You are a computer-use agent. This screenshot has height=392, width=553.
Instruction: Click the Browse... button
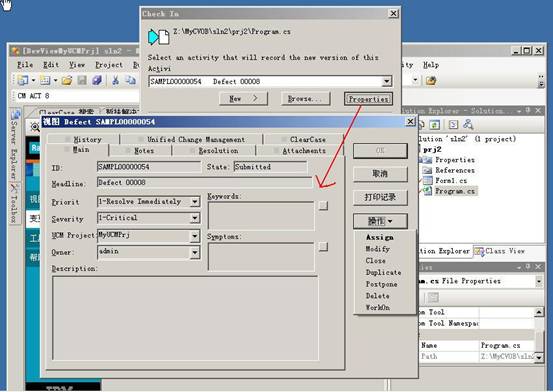click(x=305, y=99)
